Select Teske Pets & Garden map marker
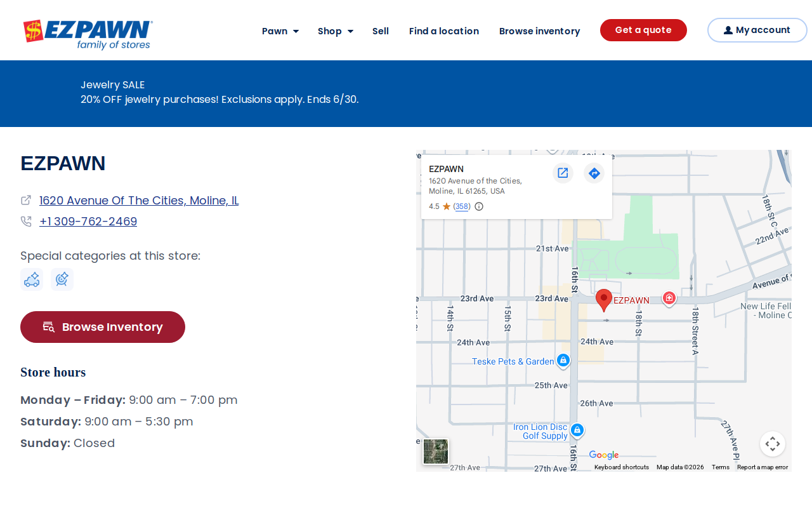The image size is (812, 508). click(x=563, y=361)
